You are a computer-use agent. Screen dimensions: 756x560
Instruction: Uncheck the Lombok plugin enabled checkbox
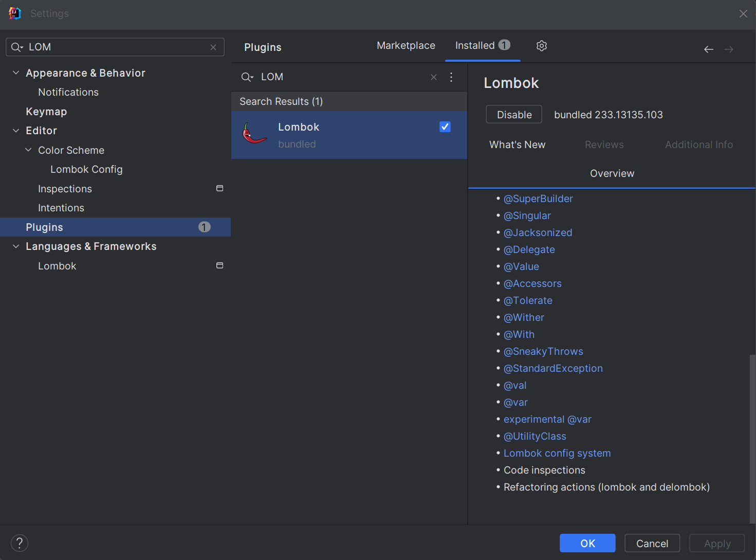(x=445, y=127)
